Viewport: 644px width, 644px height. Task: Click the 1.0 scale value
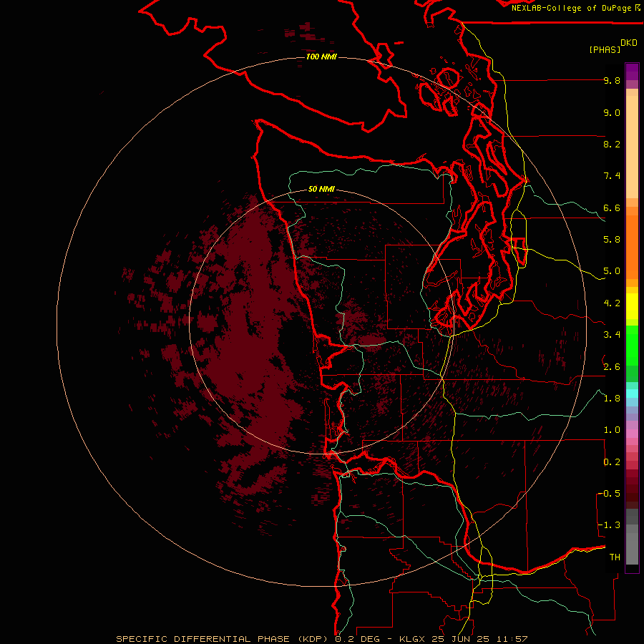point(612,430)
